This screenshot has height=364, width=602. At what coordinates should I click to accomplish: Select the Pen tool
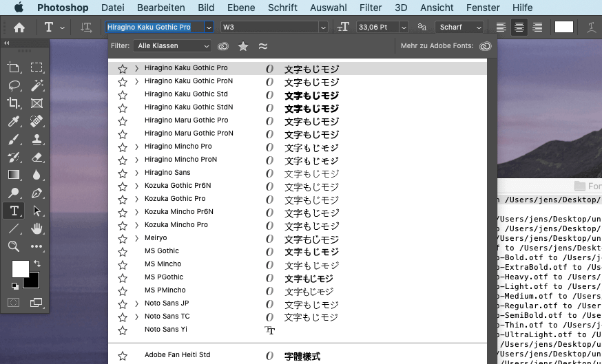click(37, 193)
